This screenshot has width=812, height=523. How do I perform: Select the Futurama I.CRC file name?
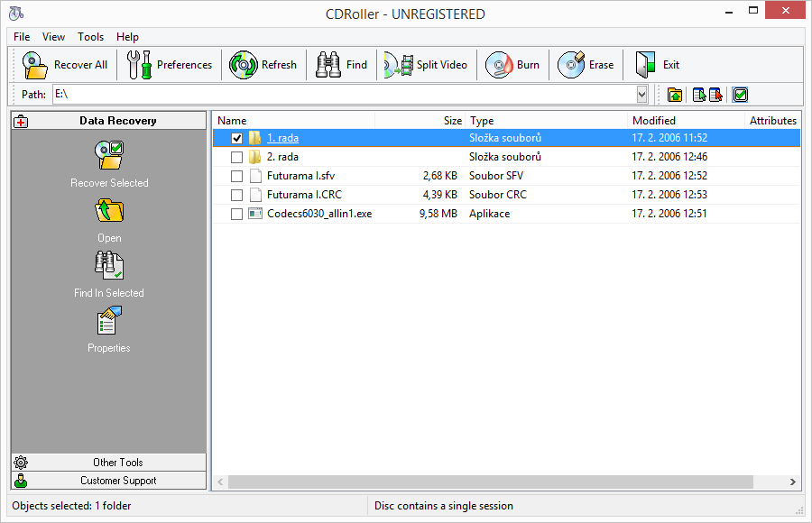(x=305, y=195)
